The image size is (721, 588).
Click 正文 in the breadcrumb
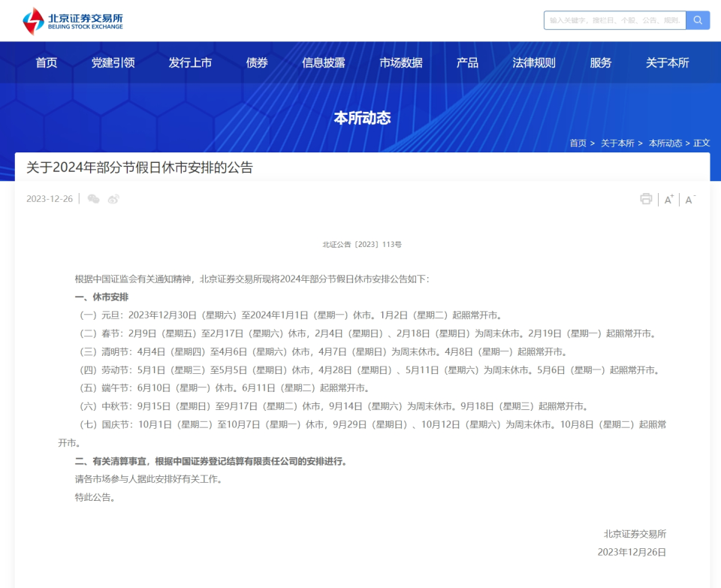tap(701, 143)
